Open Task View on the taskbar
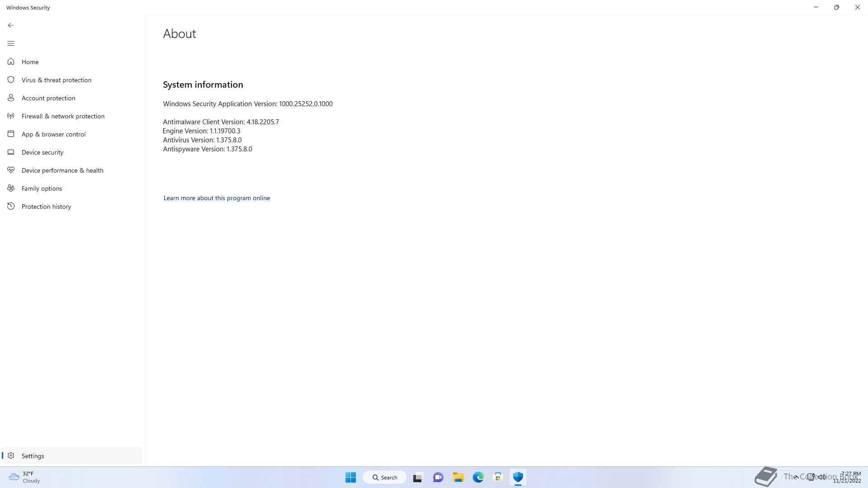The height and width of the screenshot is (488, 868). tap(418, 477)
